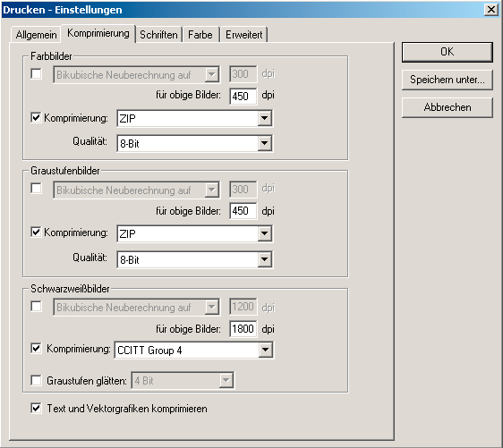Toggle Graustufen glätten checkbox
Screen dimensions: 503x448
(x=37, y=381)
